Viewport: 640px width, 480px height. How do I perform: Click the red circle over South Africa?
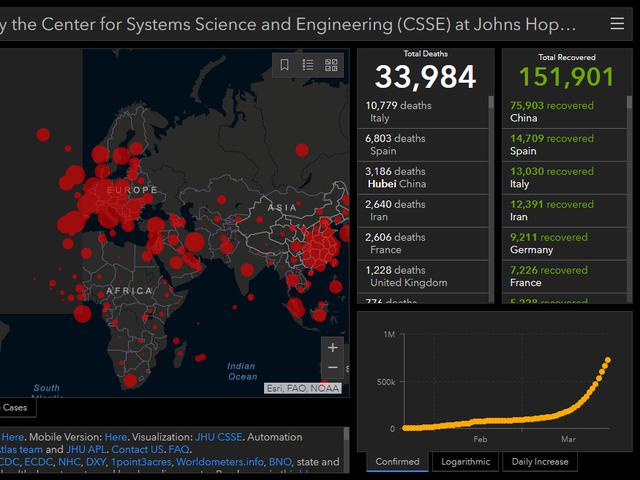[x=130, y=380]
